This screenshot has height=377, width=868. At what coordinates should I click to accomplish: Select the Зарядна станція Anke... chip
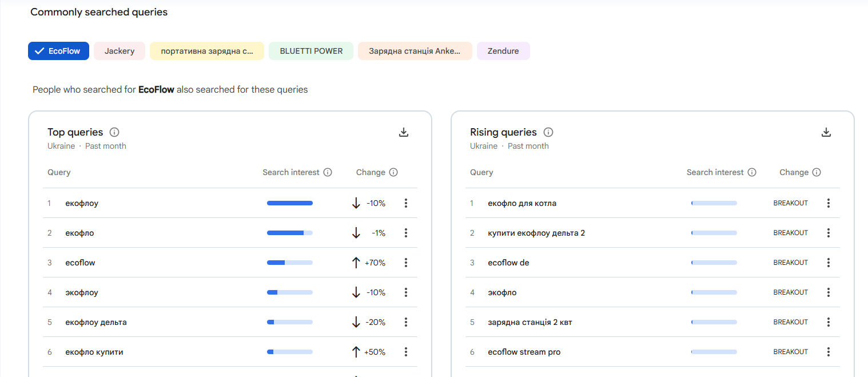tap(415, 51)
